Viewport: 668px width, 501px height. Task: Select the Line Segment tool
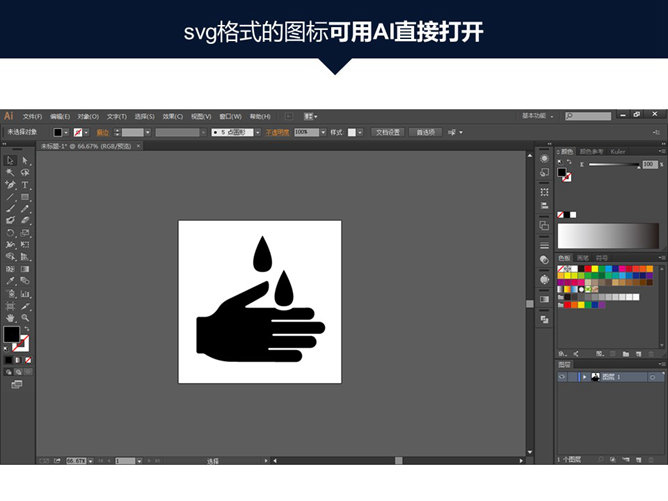10,197
